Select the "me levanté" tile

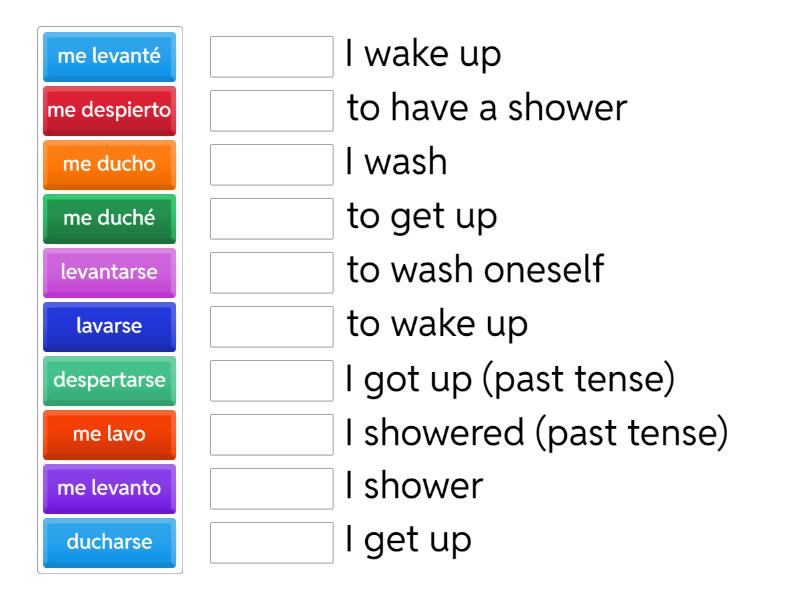[x=108, y=57]
